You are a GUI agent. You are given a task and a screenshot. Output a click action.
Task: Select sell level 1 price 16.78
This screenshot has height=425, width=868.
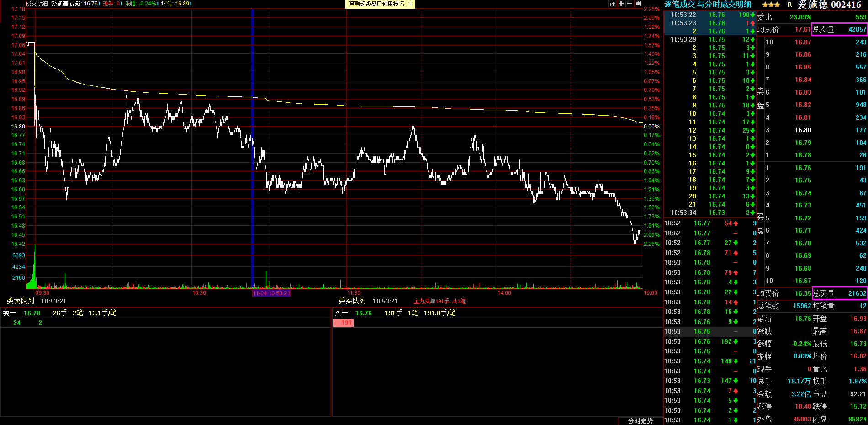[x=803, y=155]
